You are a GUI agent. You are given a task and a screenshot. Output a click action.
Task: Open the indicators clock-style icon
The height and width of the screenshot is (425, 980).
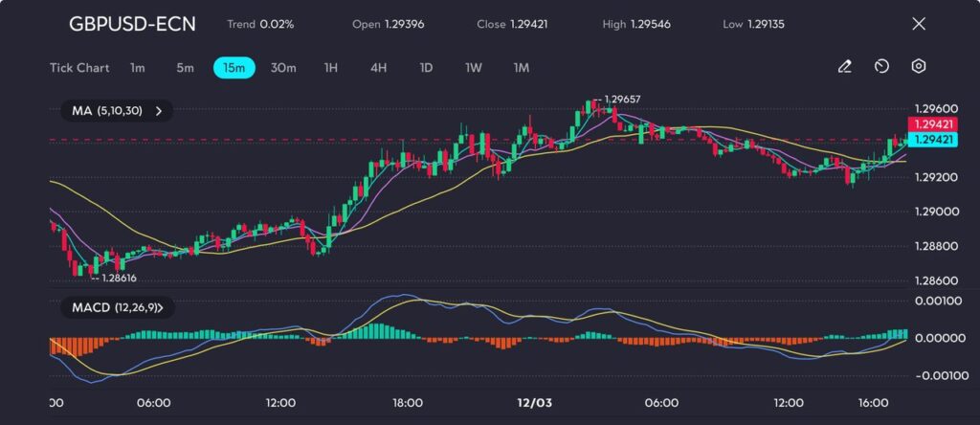coord(881,67)
